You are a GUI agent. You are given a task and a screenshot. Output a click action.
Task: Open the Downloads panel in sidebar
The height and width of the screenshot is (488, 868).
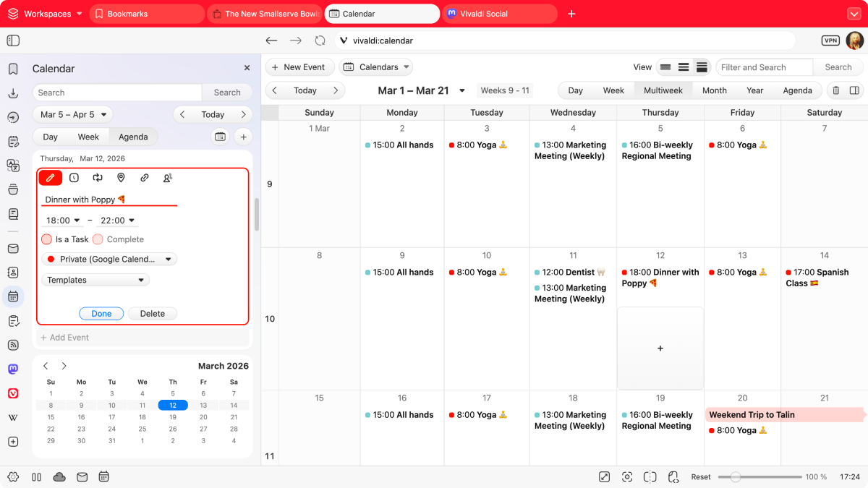tap(13, 93)
